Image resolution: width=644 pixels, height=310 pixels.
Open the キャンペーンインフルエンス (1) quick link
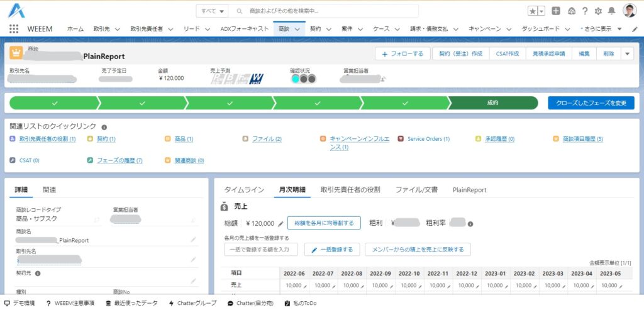coord(360,143)
